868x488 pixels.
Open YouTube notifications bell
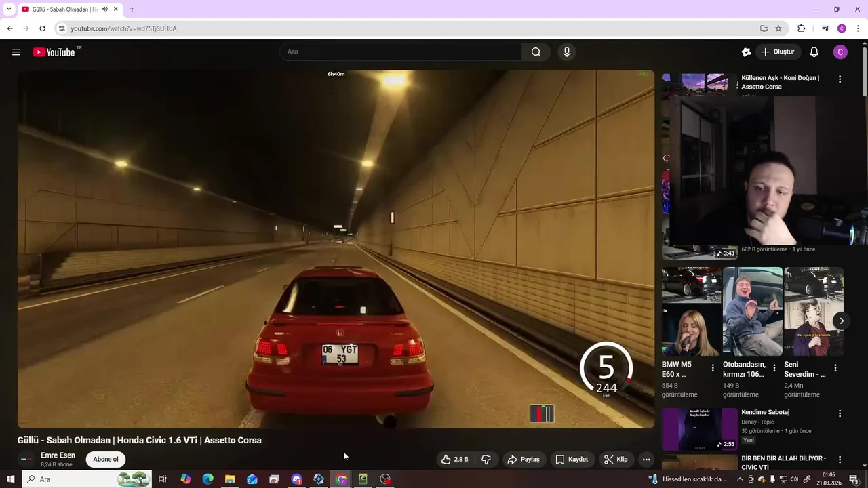pos(814,52)
